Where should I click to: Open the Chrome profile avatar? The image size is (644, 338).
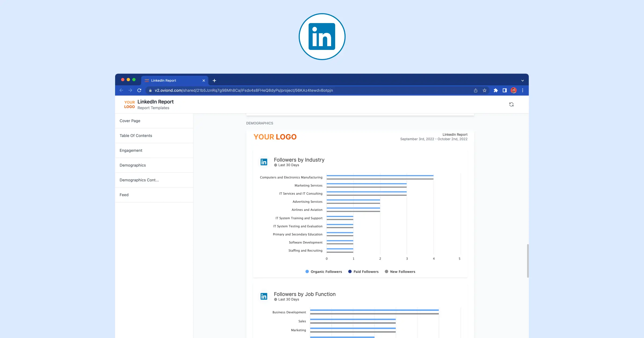click(514, 90)
